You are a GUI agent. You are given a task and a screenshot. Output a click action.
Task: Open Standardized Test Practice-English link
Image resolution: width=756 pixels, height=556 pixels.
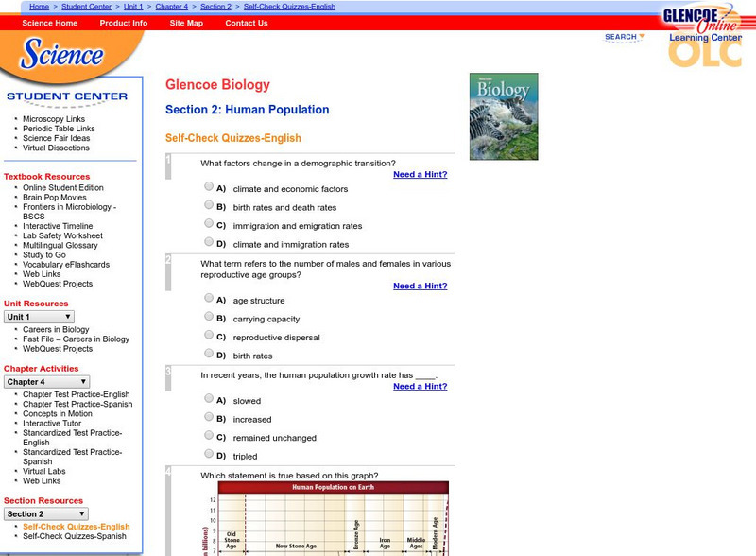(x=73, y=437)
